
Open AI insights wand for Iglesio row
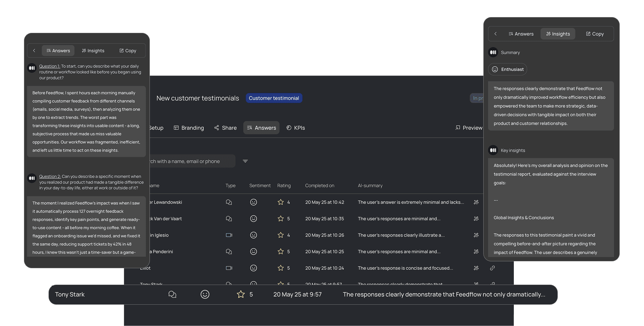tap(476, 235)
